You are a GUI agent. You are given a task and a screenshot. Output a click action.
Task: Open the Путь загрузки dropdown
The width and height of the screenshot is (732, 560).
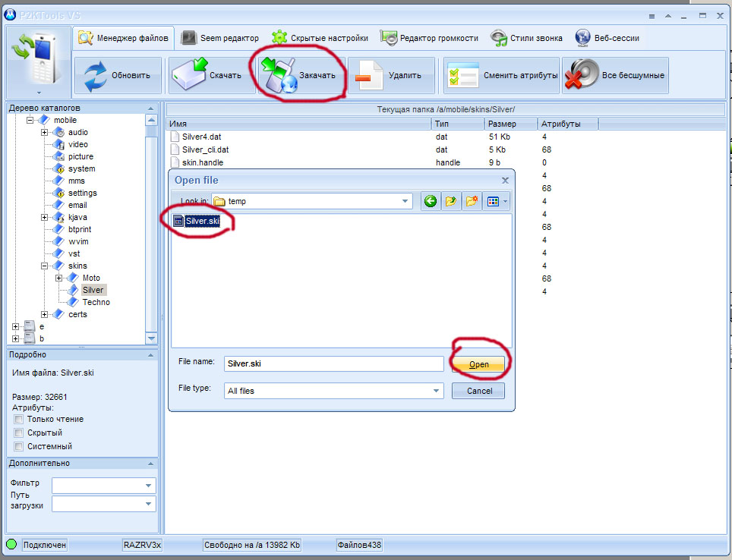[148, 504]
